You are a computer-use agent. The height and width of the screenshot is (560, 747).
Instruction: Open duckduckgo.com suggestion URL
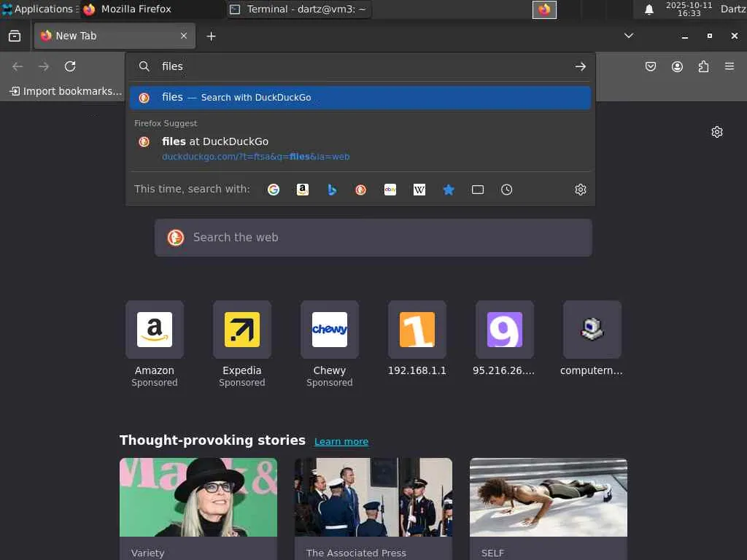coord(256,157)
